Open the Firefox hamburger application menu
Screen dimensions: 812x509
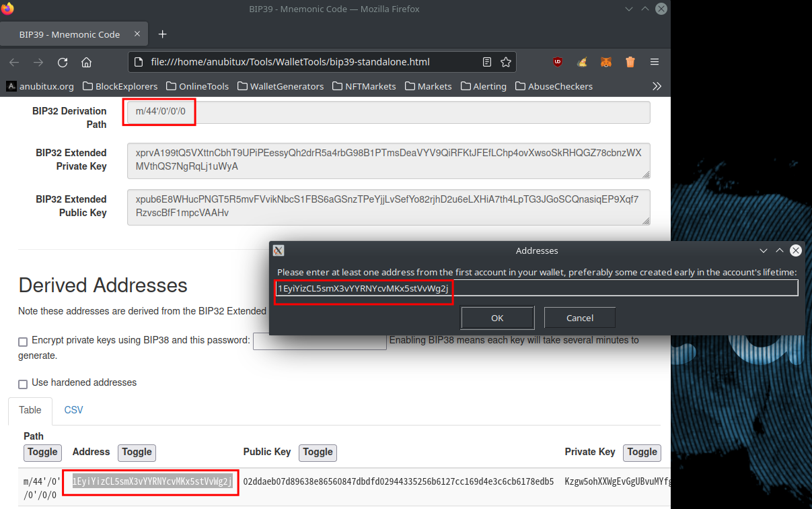pyautogui.click(x=654, y=62)
